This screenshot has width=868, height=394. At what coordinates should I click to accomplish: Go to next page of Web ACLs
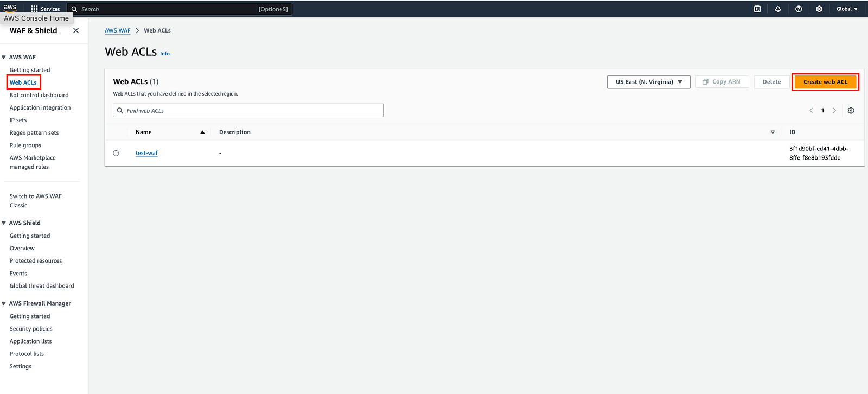(x=834, y=111)
